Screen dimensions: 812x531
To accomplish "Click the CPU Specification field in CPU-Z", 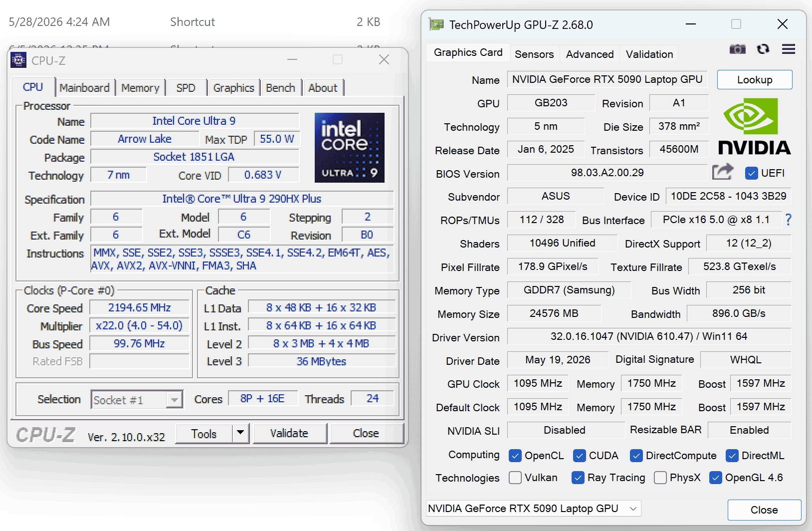I will tap(242, 199).
